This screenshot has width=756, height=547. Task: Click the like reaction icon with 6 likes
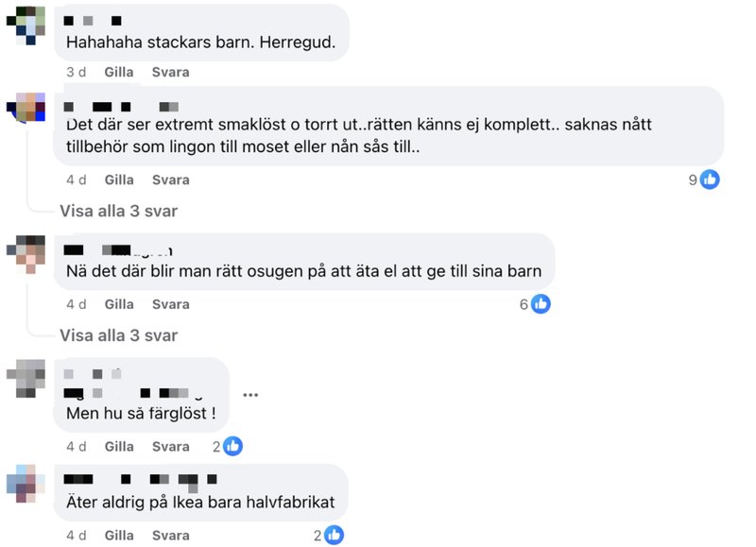(541, 304)
